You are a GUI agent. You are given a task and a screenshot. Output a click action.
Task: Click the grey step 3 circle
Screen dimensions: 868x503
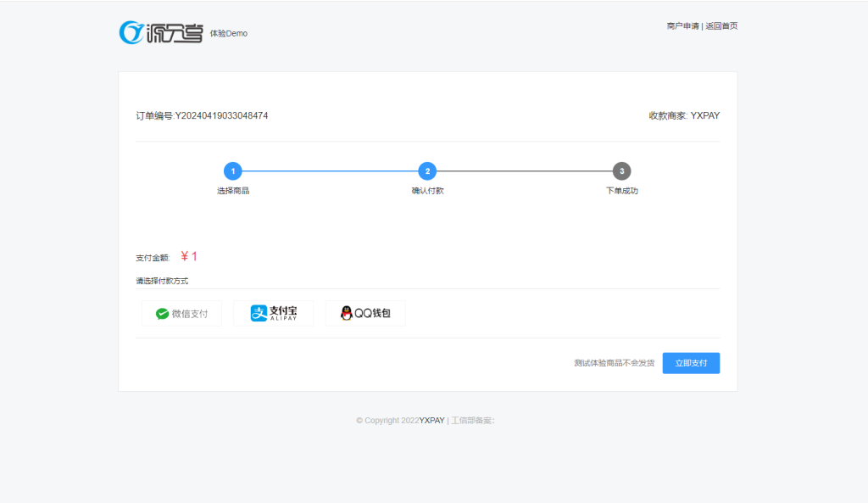(621, 171)
